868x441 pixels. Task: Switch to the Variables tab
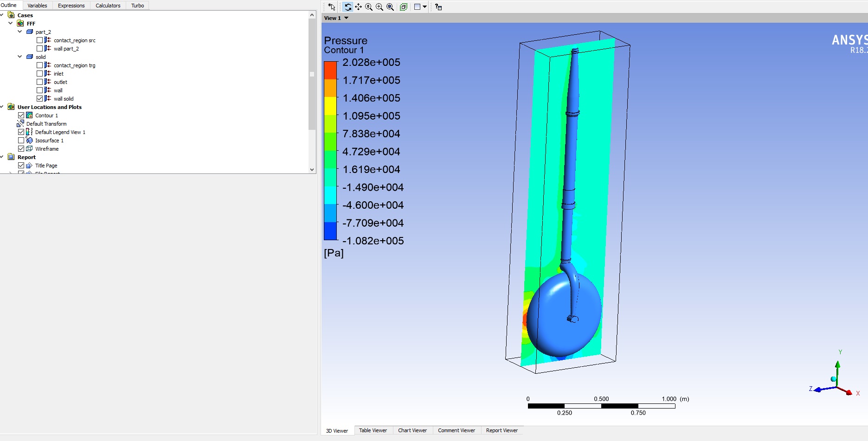point(37,6)
